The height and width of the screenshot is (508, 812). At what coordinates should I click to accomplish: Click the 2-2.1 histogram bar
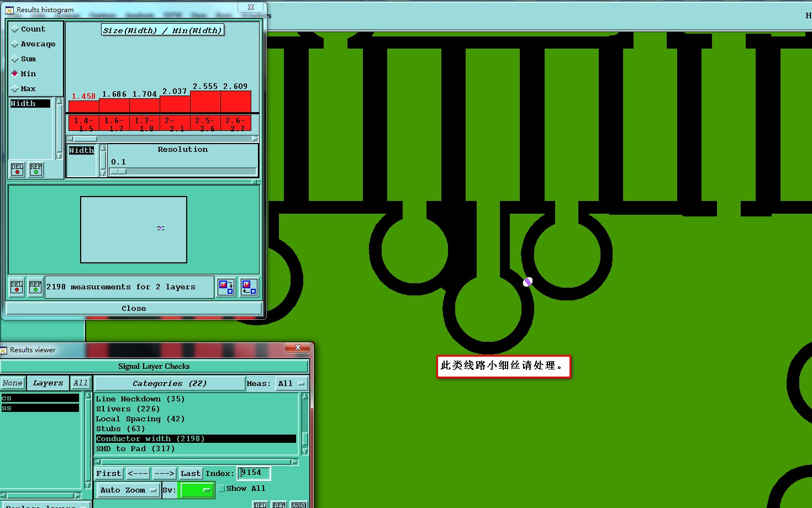175,104
